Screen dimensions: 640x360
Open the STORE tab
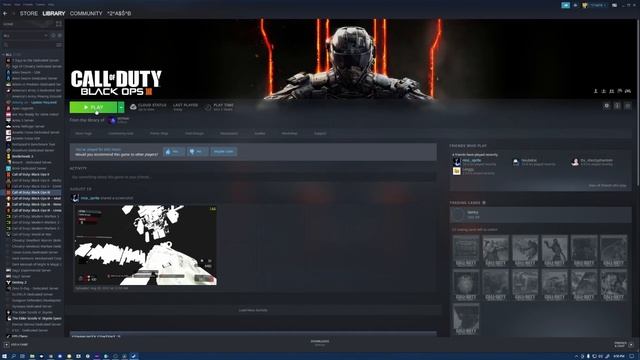(29, 13)
